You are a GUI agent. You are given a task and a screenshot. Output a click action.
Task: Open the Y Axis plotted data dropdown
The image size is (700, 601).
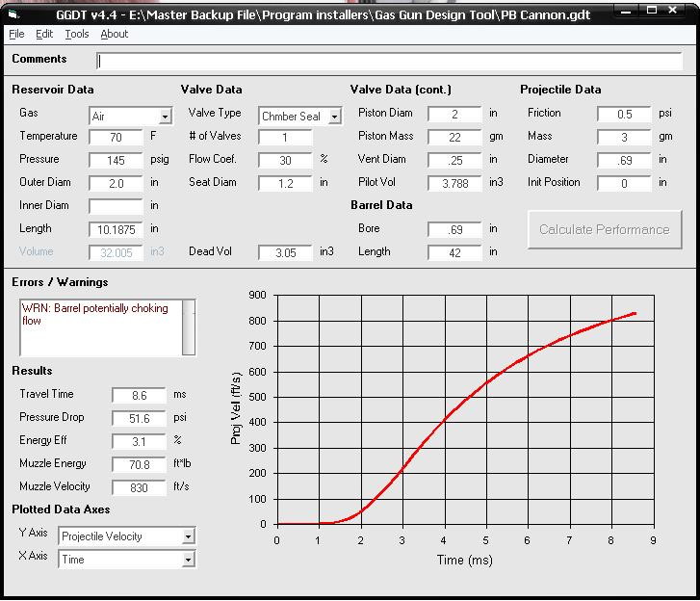click(188, 536)
